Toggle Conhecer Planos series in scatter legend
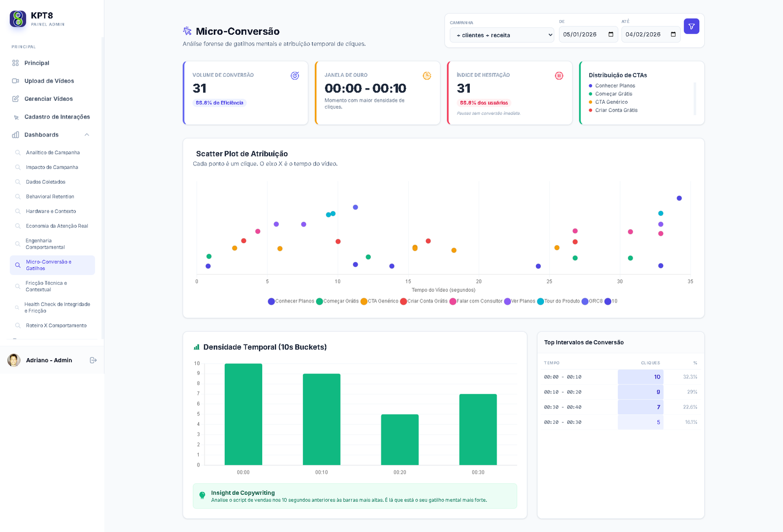This screenshot has width=783, height=532. click(291, 301)
